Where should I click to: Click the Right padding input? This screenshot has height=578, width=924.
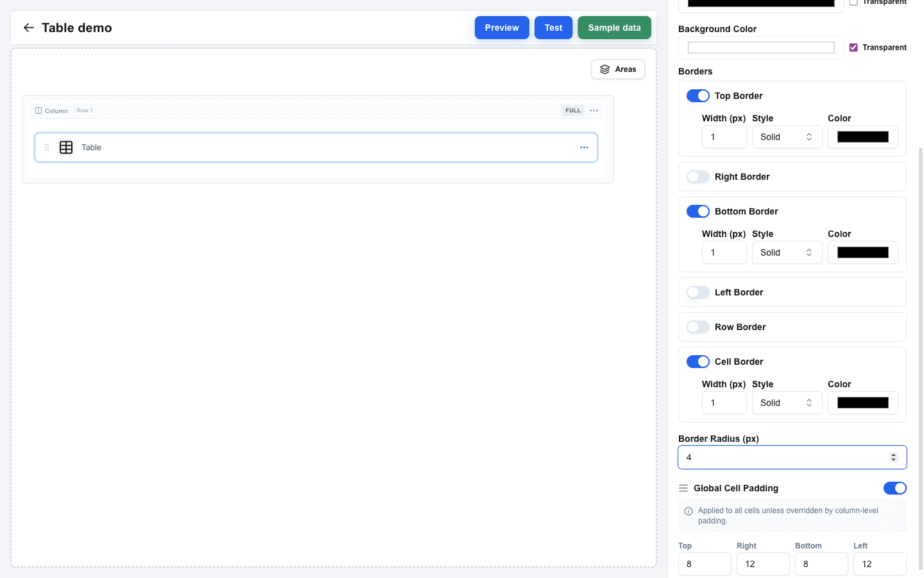[763, 564]
